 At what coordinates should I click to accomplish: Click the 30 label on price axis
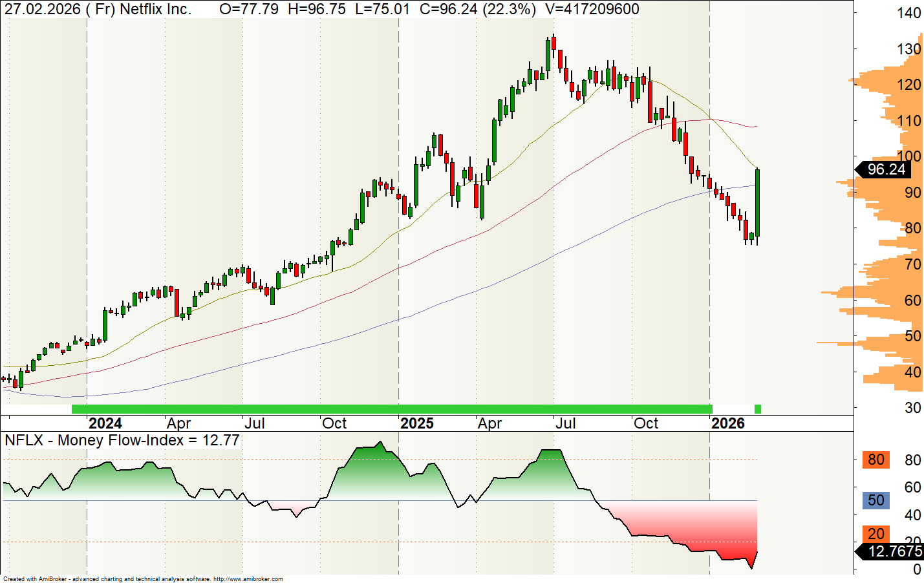point(912,408)
